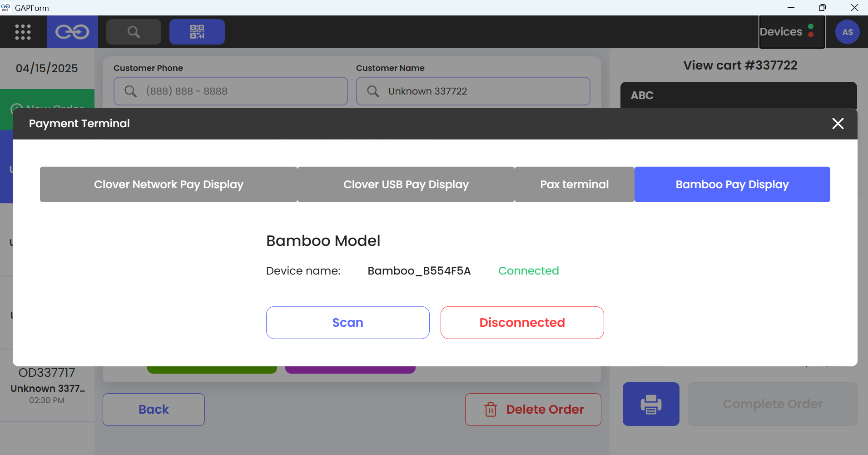The image size is (868, 455).
Task: Click the printer icon button
Action: pos(651,404)
